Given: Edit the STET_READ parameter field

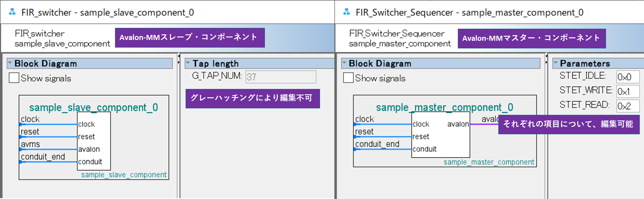Looking at the screenshot, I should coord(627,106).
